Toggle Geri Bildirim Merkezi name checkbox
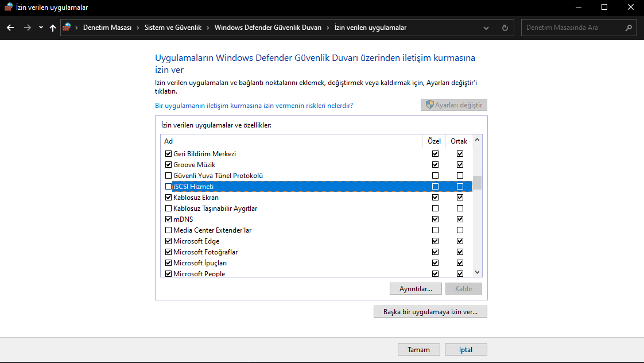 tap(168, 154)
